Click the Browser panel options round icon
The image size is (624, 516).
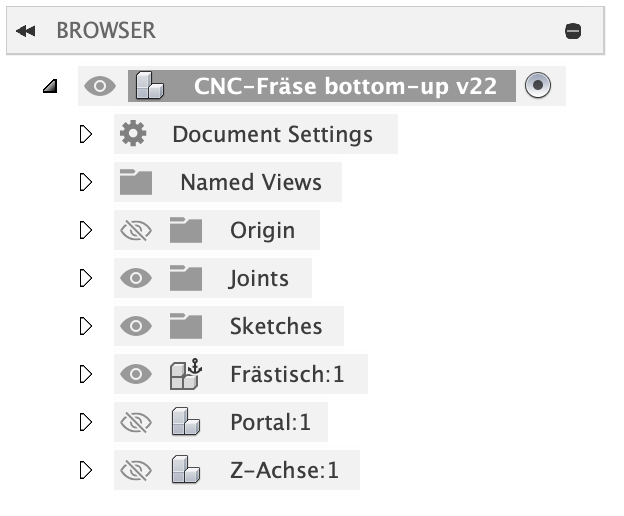click(573, 31)
